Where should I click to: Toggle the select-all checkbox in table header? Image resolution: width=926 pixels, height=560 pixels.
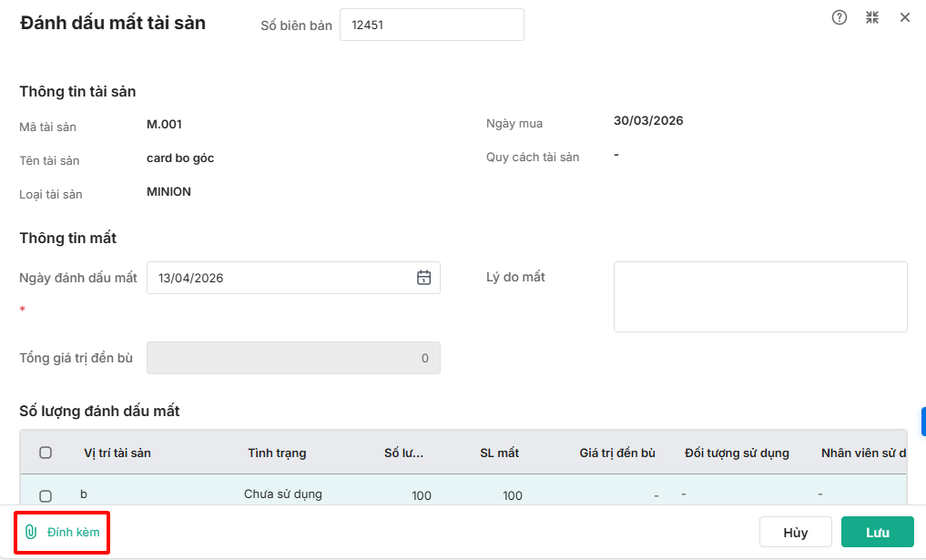[x=46, y=453]
